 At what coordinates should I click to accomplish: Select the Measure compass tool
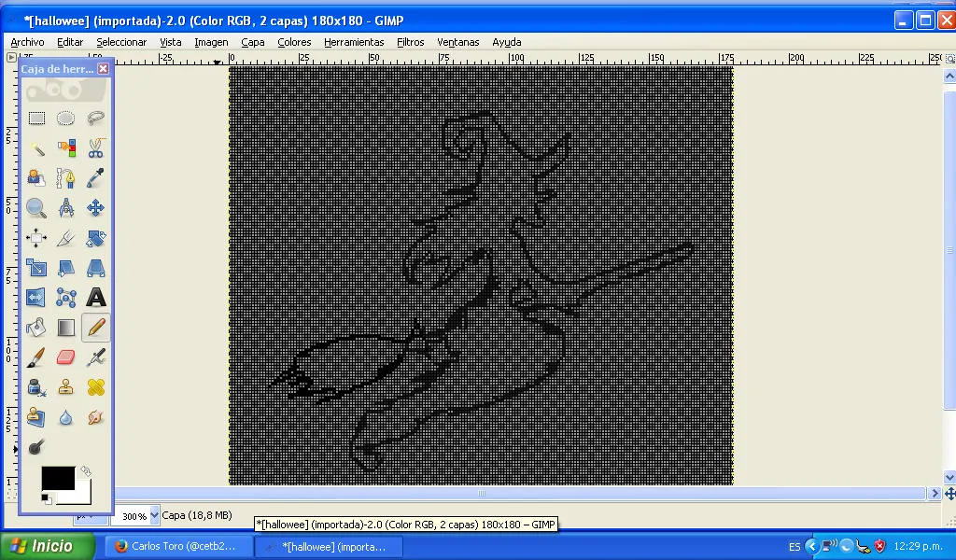(66, 208)
